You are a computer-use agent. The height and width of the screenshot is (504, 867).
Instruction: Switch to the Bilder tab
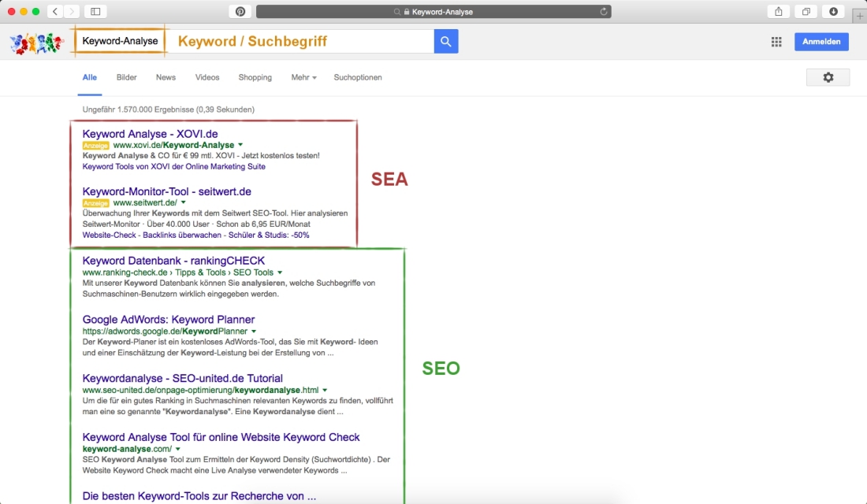[127, 77]
